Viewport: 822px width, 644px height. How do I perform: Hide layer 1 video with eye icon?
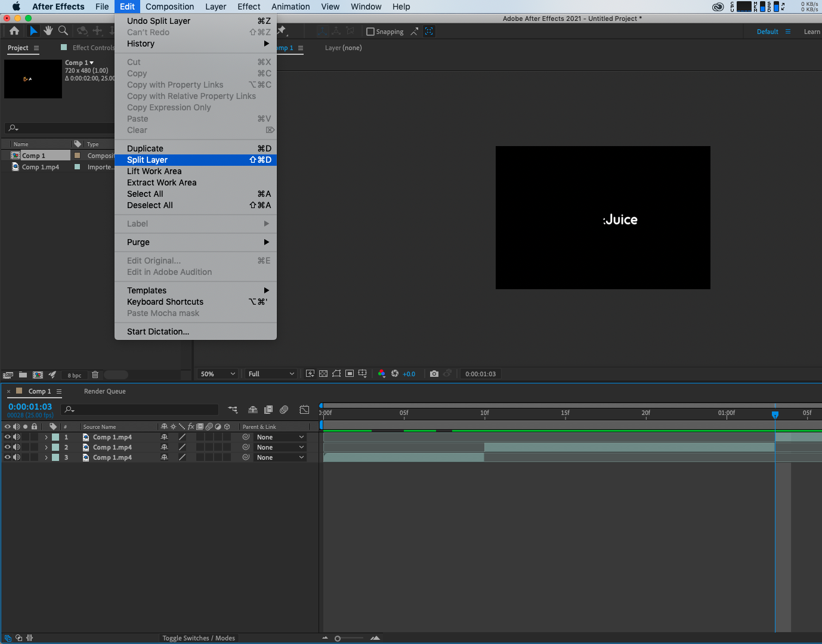[8, 437]
